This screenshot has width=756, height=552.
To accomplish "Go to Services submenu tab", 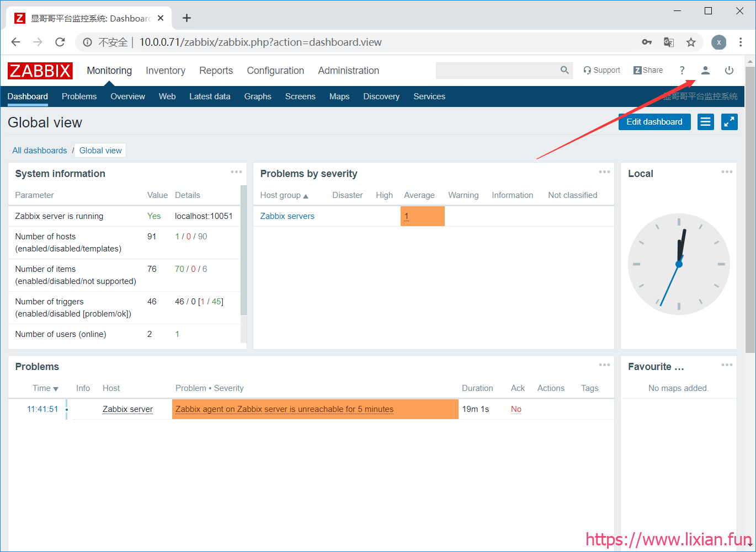I will pyautogui.click(x=429, y=97).
